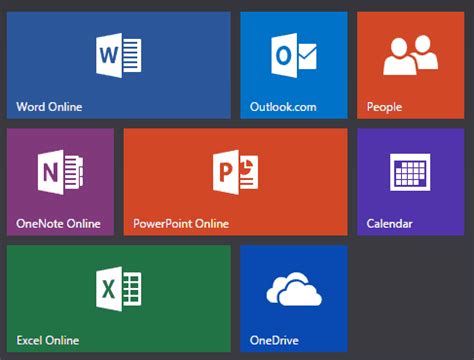Click the 'PowerPoint Online' label
474x360 pixels.
[181, 223]
